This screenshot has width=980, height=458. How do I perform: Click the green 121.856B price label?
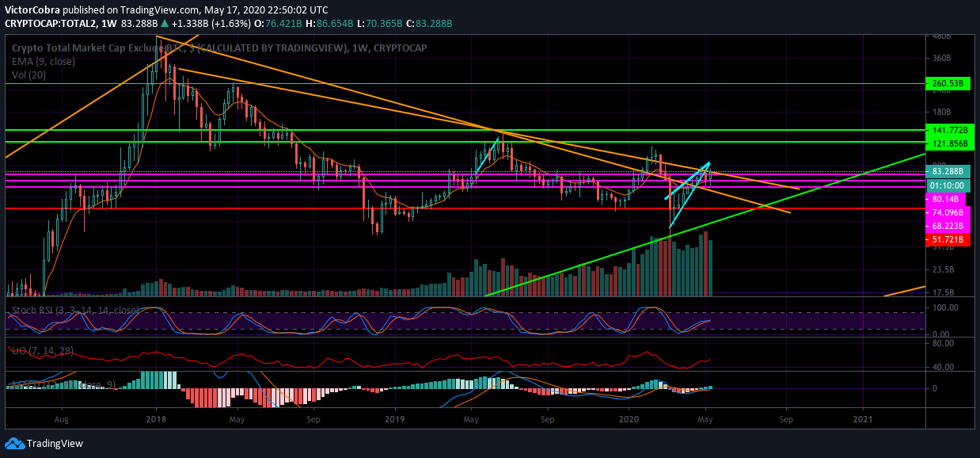pyautogui.click(x=949, y=143)
